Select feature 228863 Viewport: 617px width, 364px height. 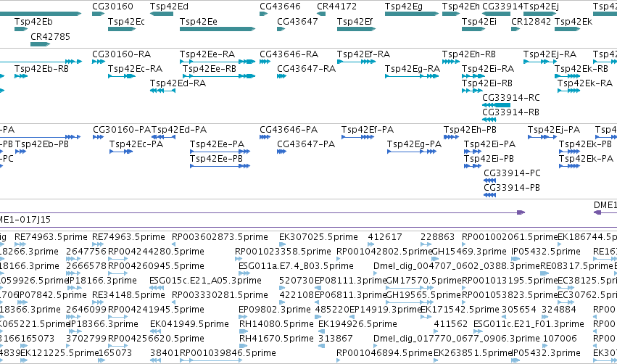point(438,237)
